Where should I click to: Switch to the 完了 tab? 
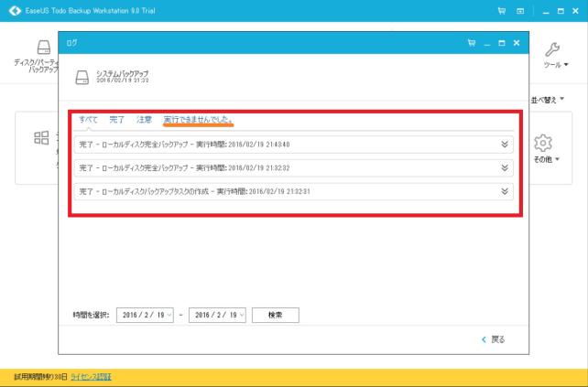coord(116,120)
